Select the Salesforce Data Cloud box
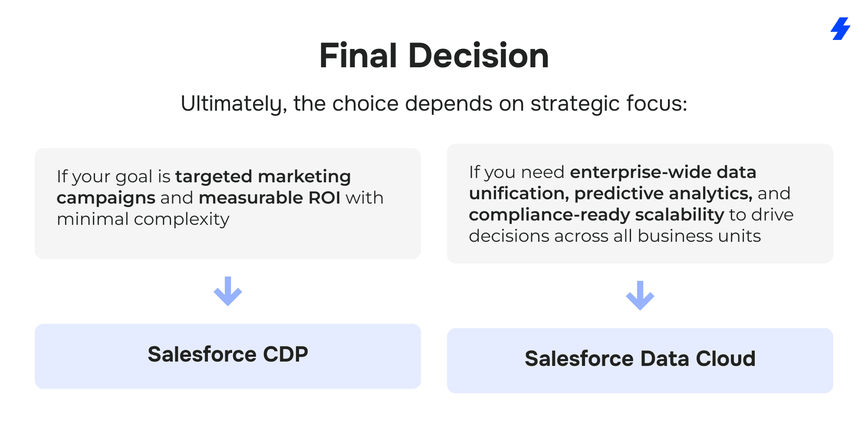This screenshot has height=428, width=868. click(x=640, y=360)
